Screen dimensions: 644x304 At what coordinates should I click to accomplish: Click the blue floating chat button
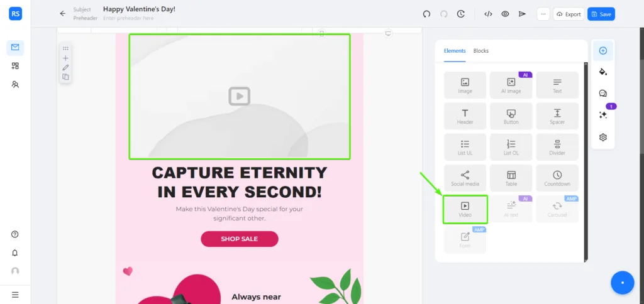pyautogui.click(x=622, y=283)
